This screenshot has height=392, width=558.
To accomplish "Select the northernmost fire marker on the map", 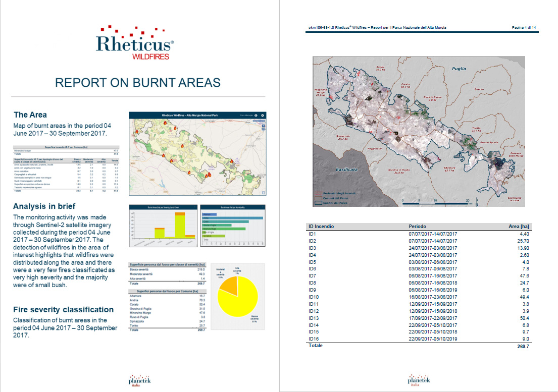I will 165,123.
